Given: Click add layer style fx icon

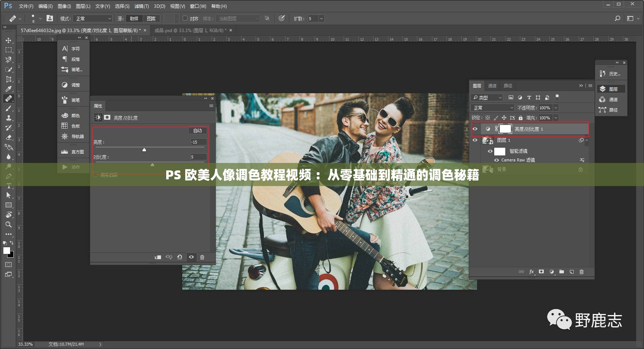Looking at the screenshot, I should tap(531, 272).
